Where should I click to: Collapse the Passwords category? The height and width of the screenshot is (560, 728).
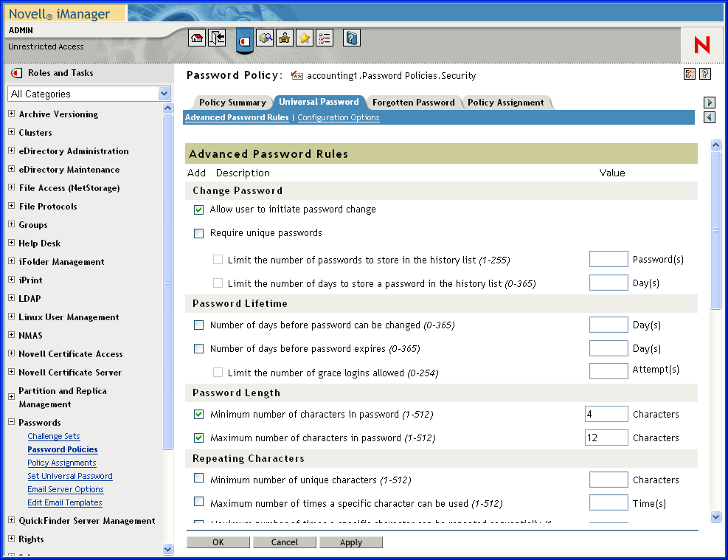point(12,422)
